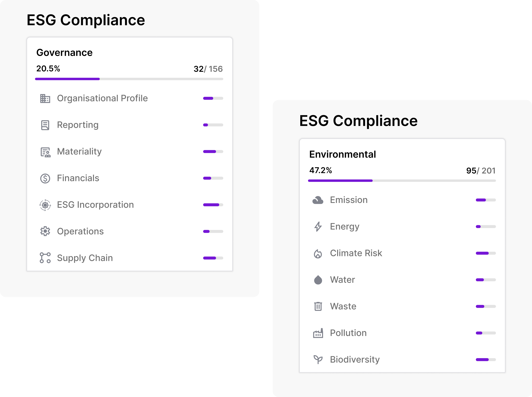Click the Climate Risk flame icon
Viewport: 532px width, 397px height.
318,253
